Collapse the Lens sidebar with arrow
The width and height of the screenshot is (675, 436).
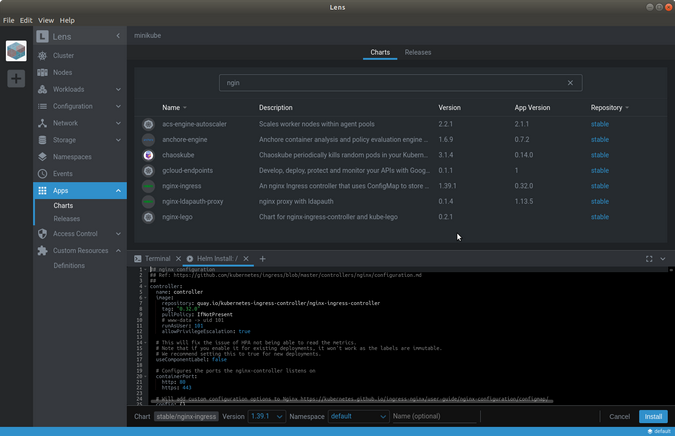coord(118,36)
